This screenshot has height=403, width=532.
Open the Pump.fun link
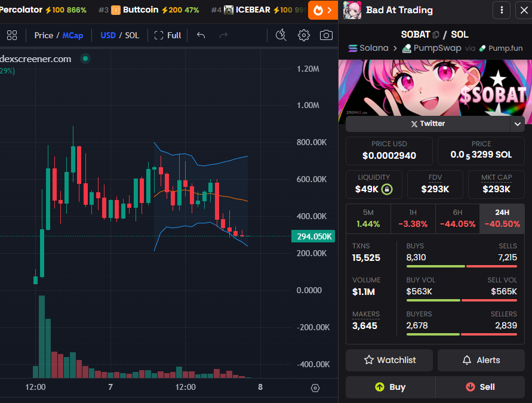(501, 48)
